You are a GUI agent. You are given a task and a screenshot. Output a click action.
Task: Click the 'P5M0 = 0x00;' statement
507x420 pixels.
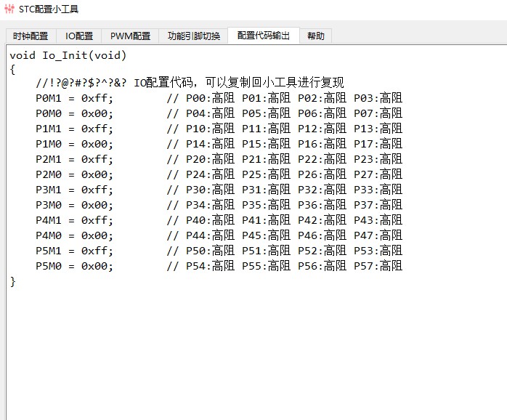click(x=74, y=266)
